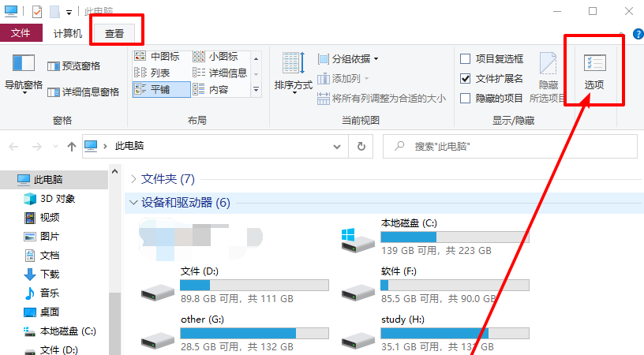Screen dimensions: 644x355
Task: Click the 导航窗格 navigation pane icon
Action: pos(24,63)
